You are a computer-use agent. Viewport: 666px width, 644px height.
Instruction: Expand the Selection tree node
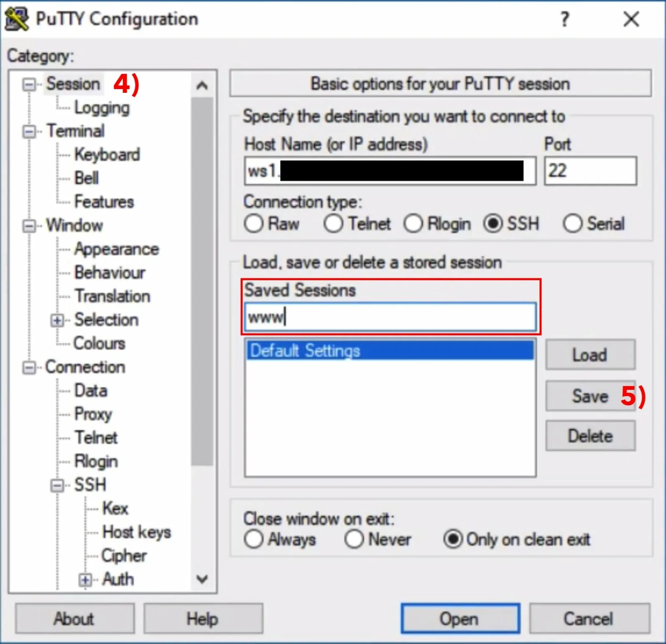(57, 321)
